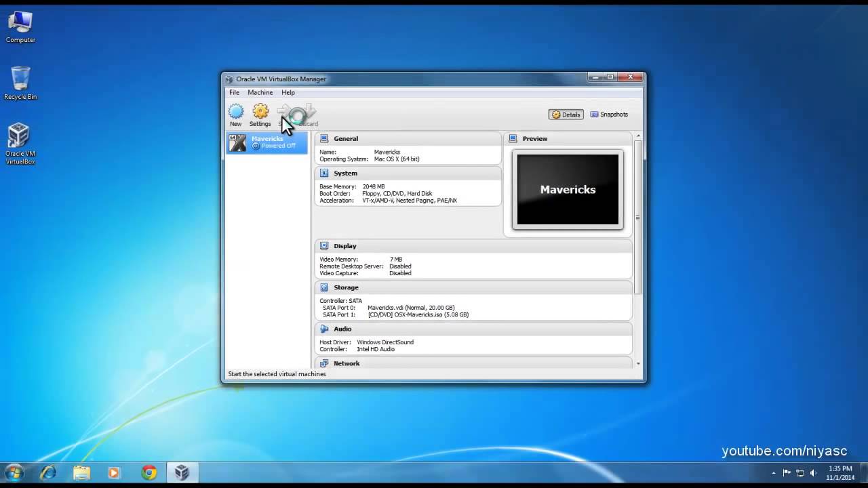Click the volume speaker tray icon
This screenshot has height=488, width=868.
pos(813,473)
